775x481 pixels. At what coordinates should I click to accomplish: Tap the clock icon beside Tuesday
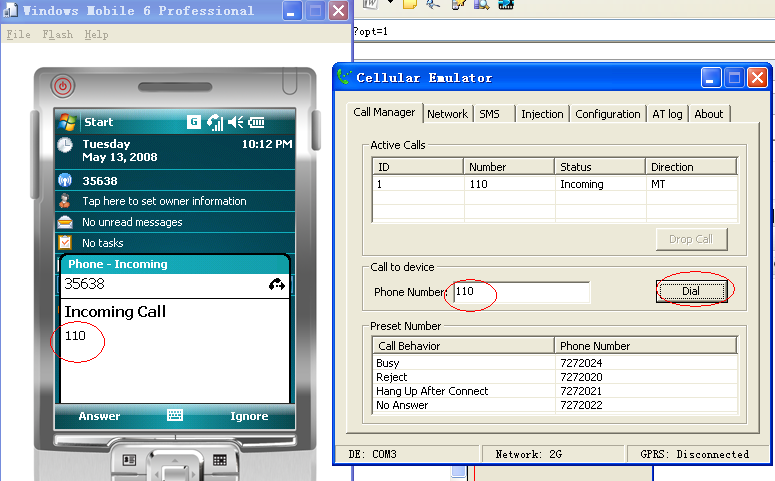point(65,145)
